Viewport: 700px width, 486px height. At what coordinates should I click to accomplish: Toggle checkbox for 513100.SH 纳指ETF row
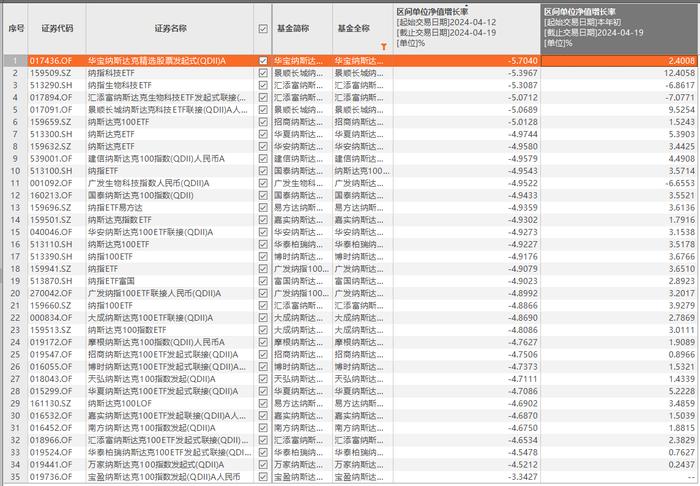pyautogui.click(x=263, y=171)
